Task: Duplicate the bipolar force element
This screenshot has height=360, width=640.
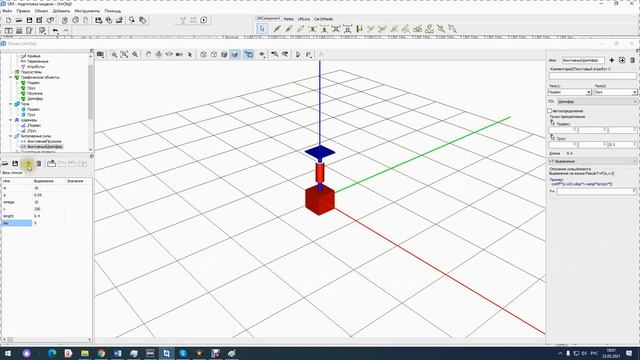Action: [x=622, y=60]
